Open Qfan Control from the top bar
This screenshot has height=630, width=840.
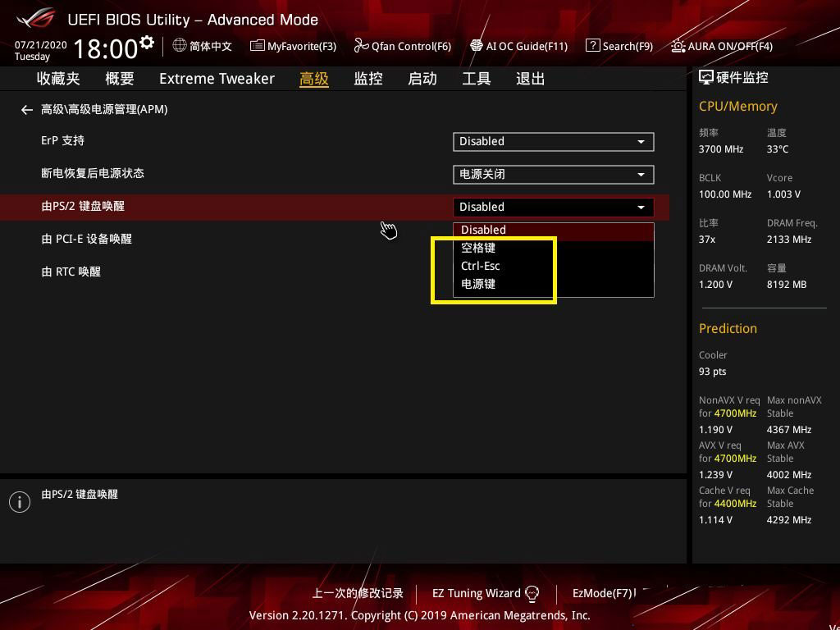[403, 46]
